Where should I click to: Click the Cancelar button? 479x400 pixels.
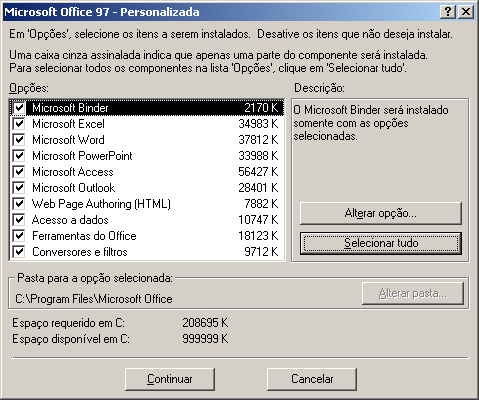pos(312,379)
